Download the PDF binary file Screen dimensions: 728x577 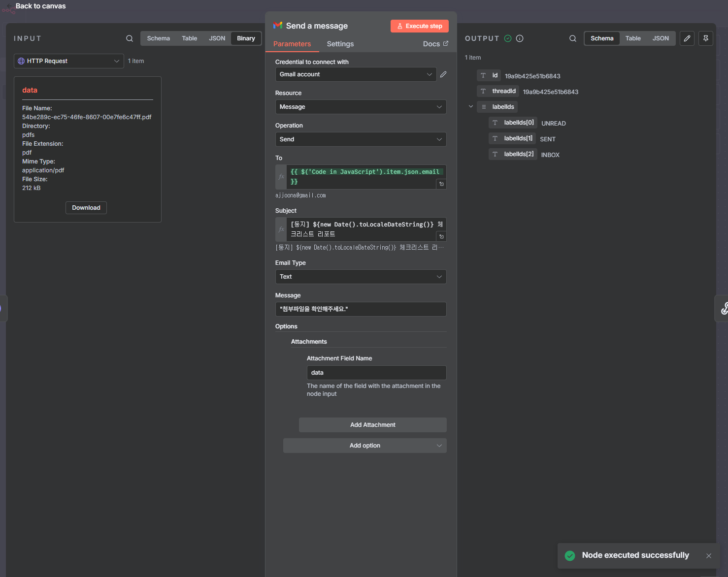tap(86, 208)
